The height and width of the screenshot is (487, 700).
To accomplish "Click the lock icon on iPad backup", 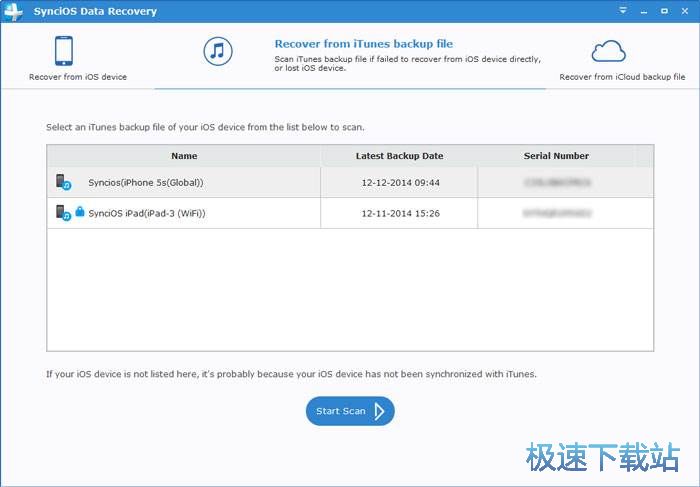I will pos(80,211).
